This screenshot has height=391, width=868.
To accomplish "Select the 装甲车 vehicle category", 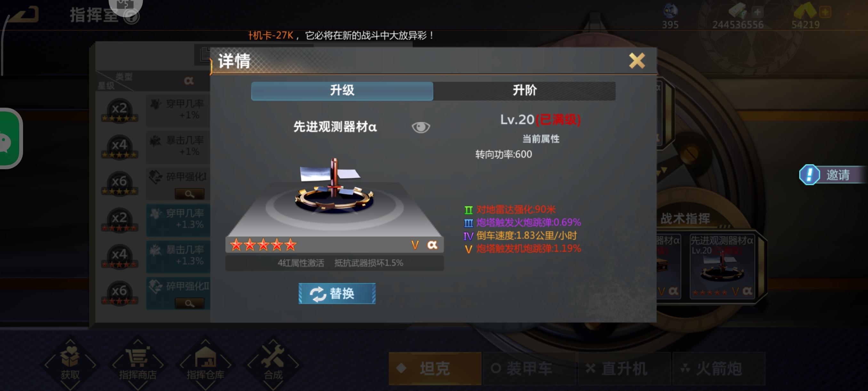I will tap(529, 368).
